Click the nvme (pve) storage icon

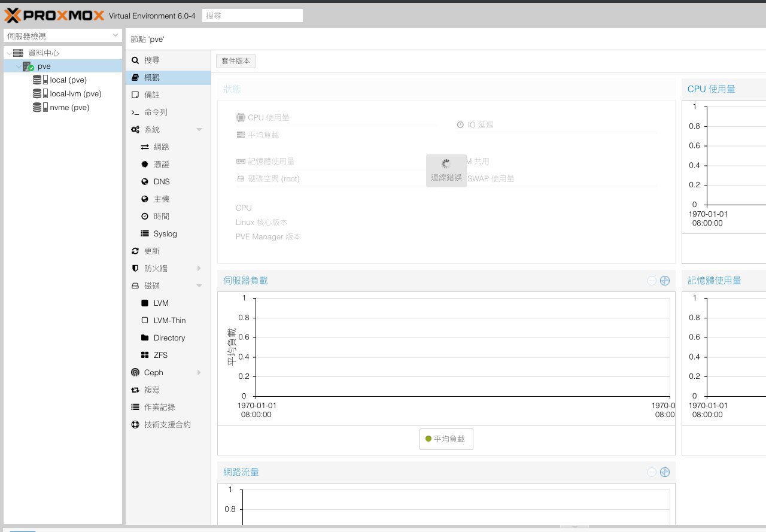(40, 108)
